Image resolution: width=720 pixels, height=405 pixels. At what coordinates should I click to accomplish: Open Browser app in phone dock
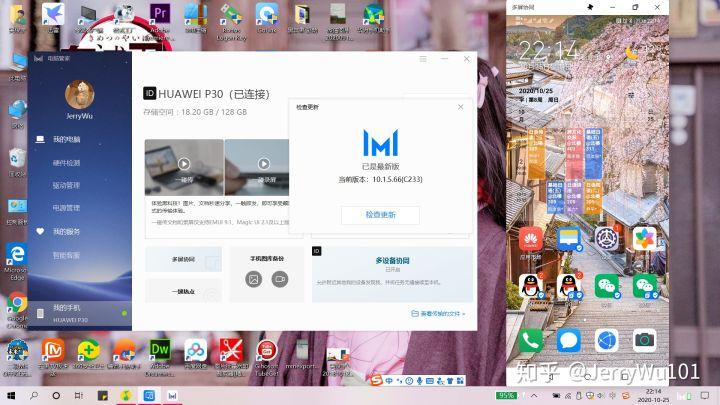click(607, 341)
